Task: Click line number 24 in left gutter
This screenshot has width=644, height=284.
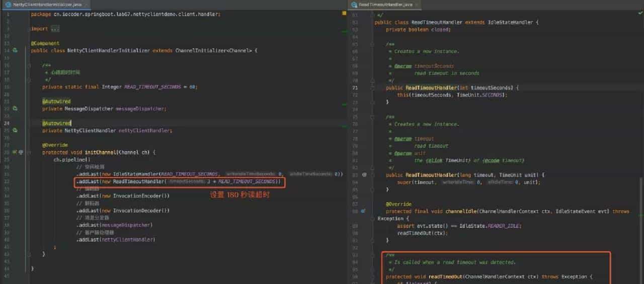Action: pos(7,123)
